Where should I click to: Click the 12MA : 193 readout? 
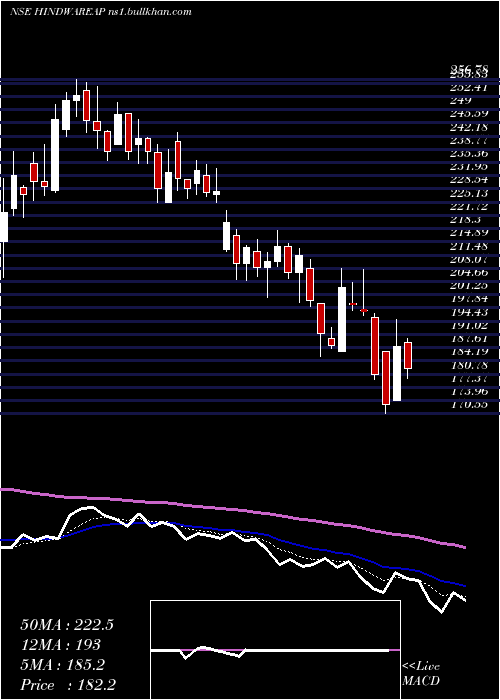[60, 645]
